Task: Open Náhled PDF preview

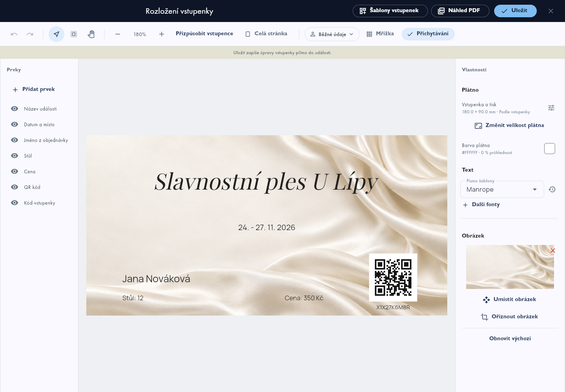Action: [x=460, y=11]
